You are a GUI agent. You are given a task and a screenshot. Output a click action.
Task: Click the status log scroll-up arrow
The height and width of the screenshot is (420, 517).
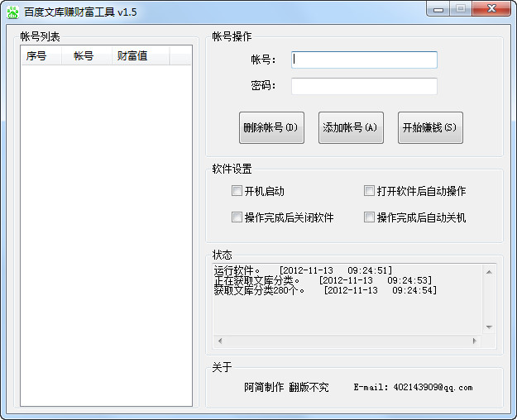click(490, 272)
